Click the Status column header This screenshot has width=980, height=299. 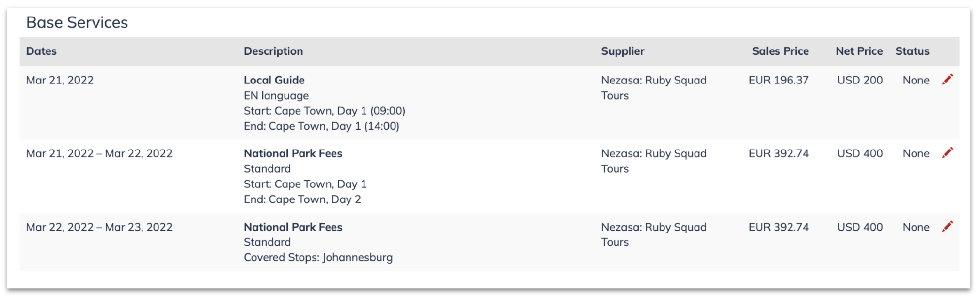[x=912, y=51]
